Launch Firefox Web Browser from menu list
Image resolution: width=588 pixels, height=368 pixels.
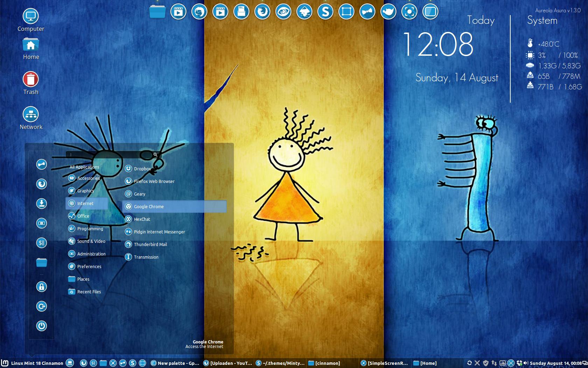click(174, 181)
